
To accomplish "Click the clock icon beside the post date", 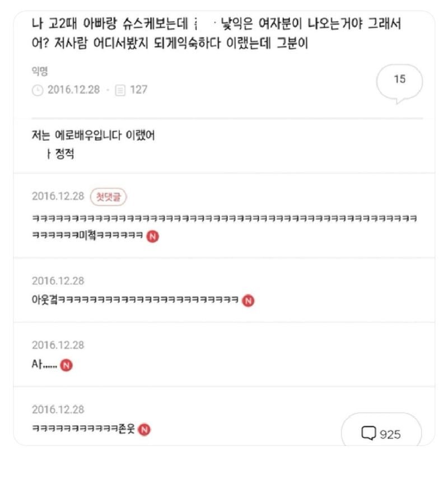I will click(x=38, y=90).
